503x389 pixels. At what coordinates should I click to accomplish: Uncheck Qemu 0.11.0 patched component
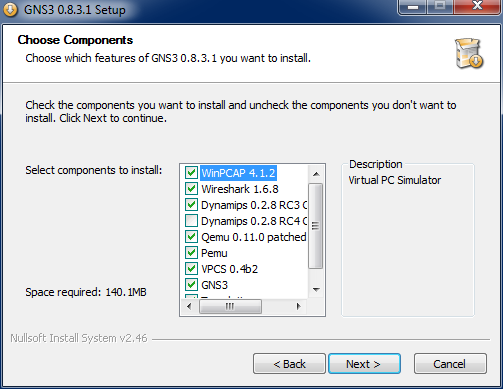[x=191, y=237]
